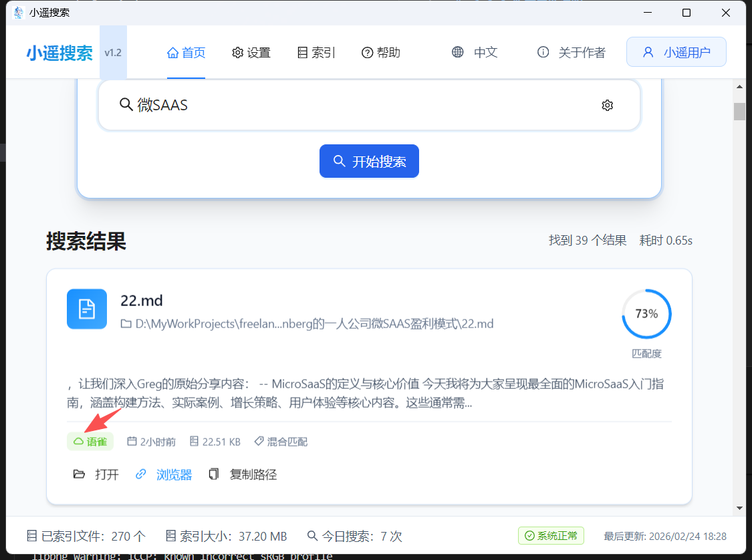This screenshot has width=752, height=560.
Task: Click the 语雀 cloud source tag
Action: 90,442
